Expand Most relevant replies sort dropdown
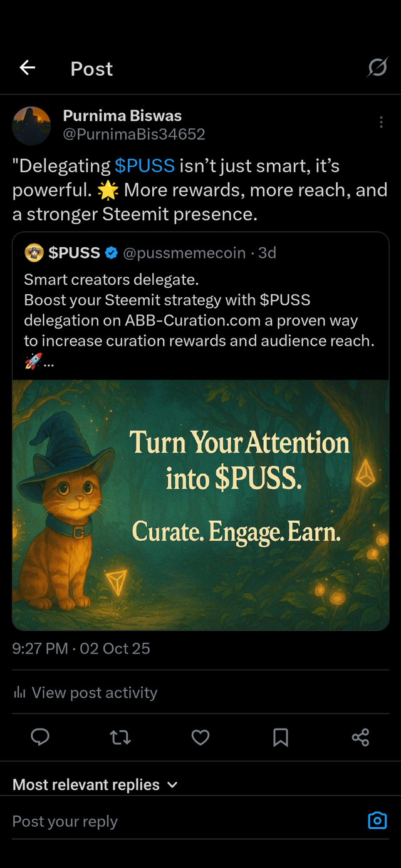 point(95,785)
